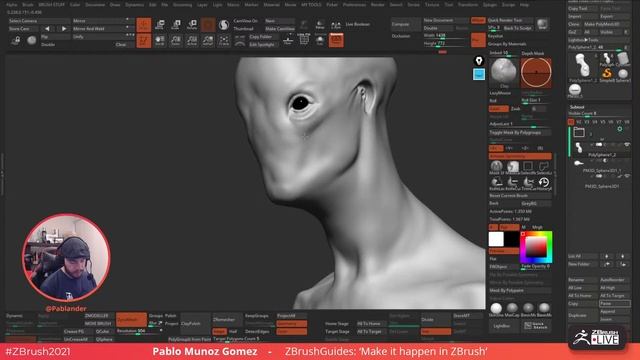The width and height of the screenshot is (640, 360).
Task: Toggle Zsub mode
Action: pos(516,109)
